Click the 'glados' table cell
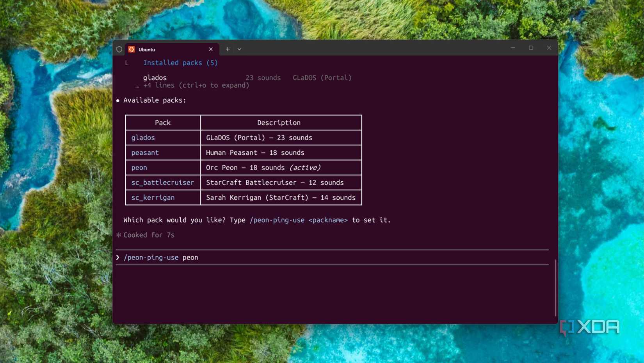Image resolution: width=644 pixels, height=363 pixels. point(163,138)
